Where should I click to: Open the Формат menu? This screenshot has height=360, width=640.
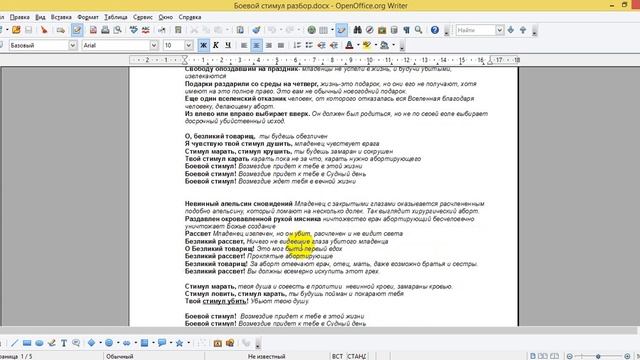(x=88, y=17)
